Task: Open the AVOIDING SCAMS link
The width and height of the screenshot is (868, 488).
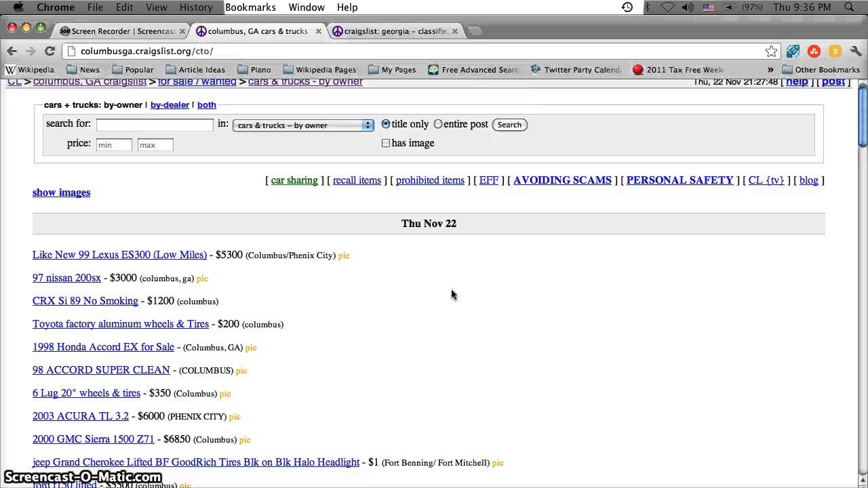Action: [562, 180]
